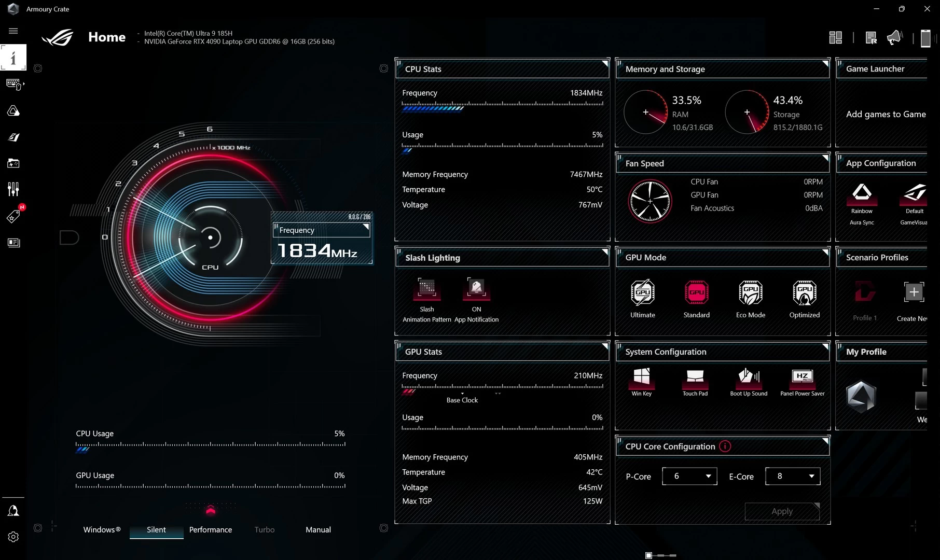Toggle the Touch Pad setting
Screen dimensions: 940x560
[x=695, y=377]
